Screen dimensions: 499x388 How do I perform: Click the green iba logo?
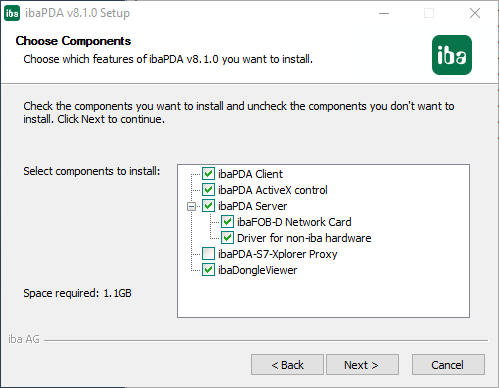452,55
